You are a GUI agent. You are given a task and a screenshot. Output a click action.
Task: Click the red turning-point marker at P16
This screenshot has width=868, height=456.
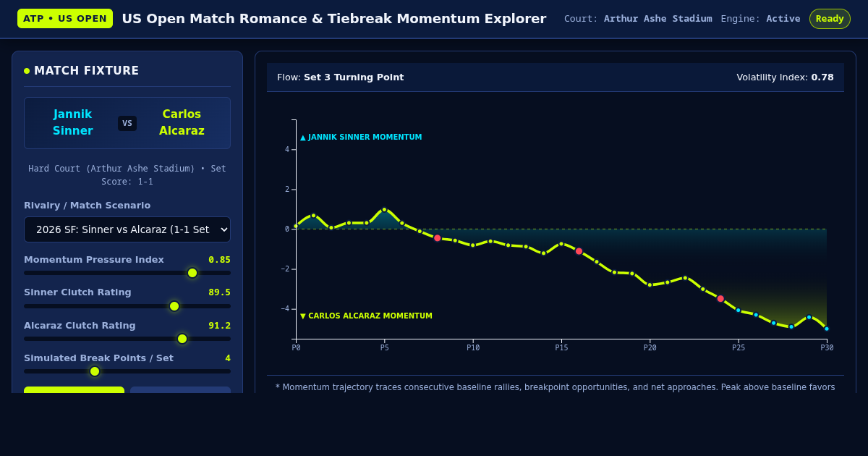click(x=579, y=251)
